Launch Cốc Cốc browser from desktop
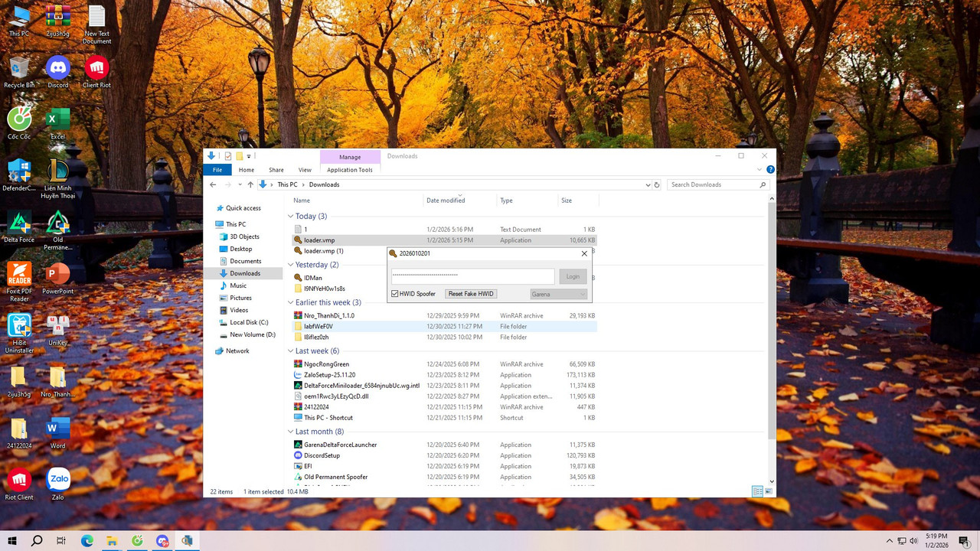Image resolution: width=980 pixels, height=551 pixels. coord(19,123)
